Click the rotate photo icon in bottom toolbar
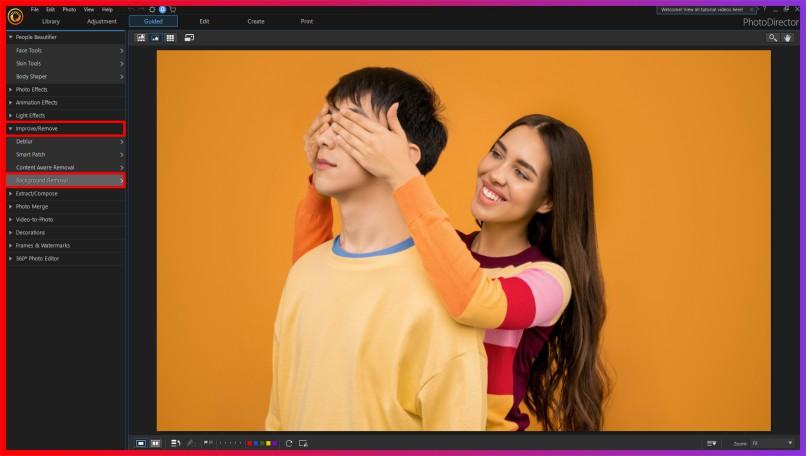 pyautogui.click(x=289, y=443)
